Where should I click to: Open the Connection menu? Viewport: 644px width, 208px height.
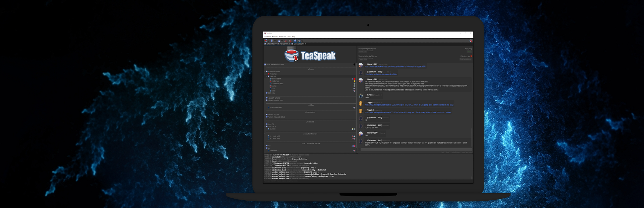click(x=267, y=37)
